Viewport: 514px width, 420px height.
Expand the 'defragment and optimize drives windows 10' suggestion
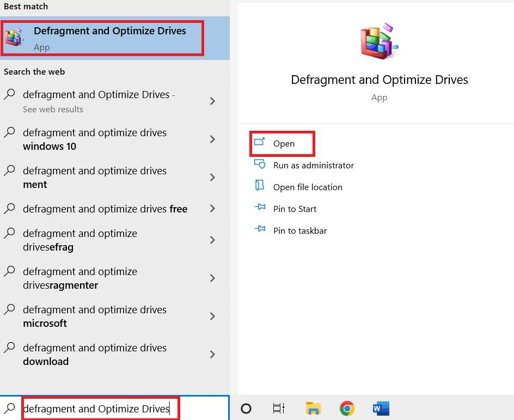pyautogui.click(x=212, y=139)
